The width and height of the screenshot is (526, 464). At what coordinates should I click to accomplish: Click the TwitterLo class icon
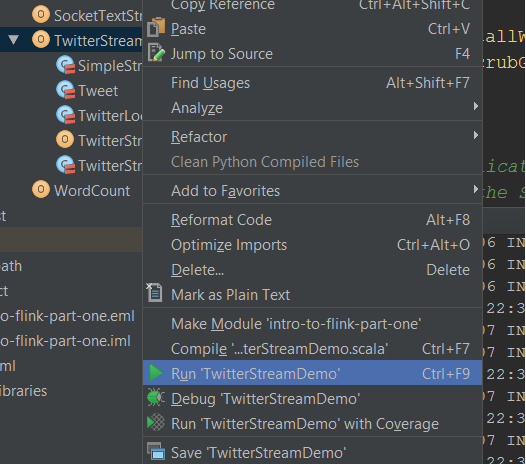point(65,114)
